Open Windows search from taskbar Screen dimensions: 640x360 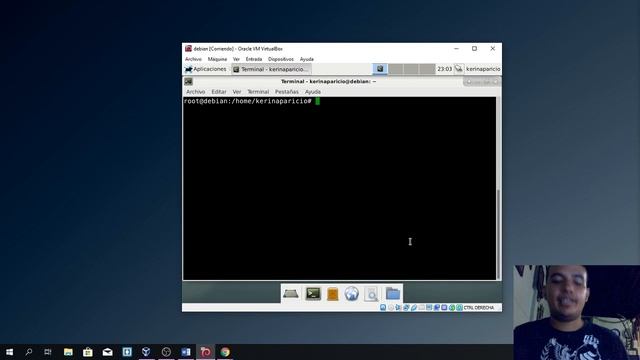pyautogui.click(x=29, y=352)
